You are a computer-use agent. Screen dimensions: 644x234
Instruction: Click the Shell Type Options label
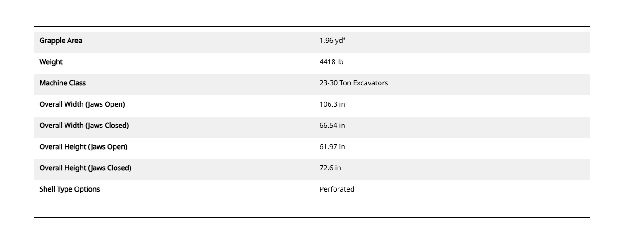click(x=70, y=189)
